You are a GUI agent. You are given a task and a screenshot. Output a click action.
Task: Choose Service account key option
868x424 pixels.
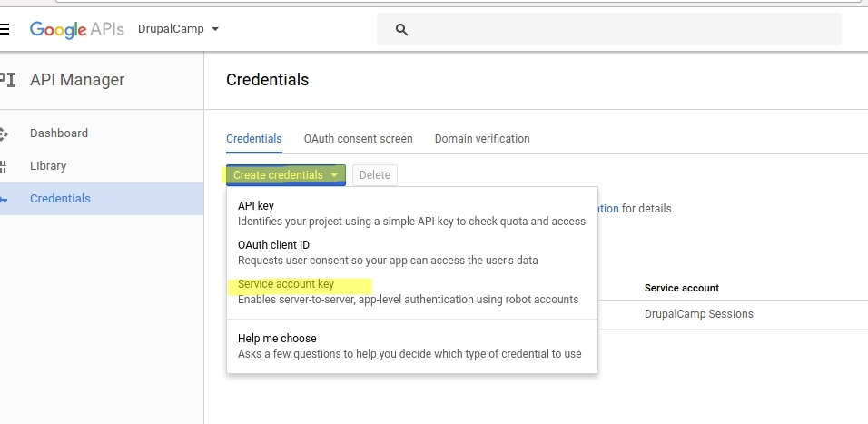coord(412,291)
